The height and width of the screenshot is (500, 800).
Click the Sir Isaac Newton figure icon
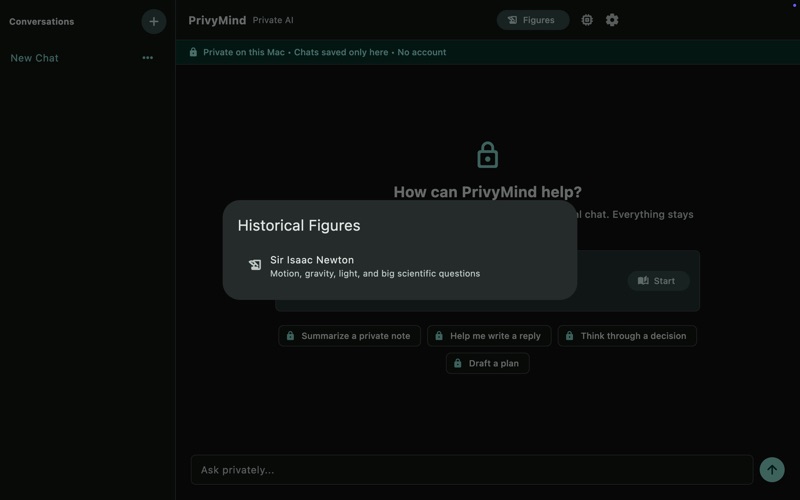(x=255, y=265)
